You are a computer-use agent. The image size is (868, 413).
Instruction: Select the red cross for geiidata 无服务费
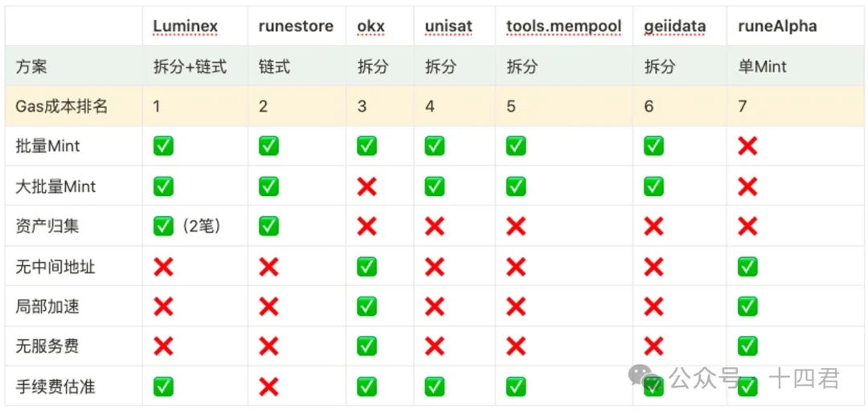(x=653, y=346)
